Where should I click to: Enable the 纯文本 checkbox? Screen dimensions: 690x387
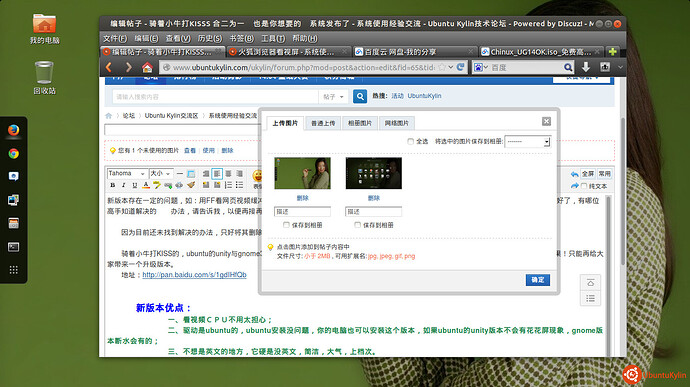pyautogui.click(x=584, y=186)
